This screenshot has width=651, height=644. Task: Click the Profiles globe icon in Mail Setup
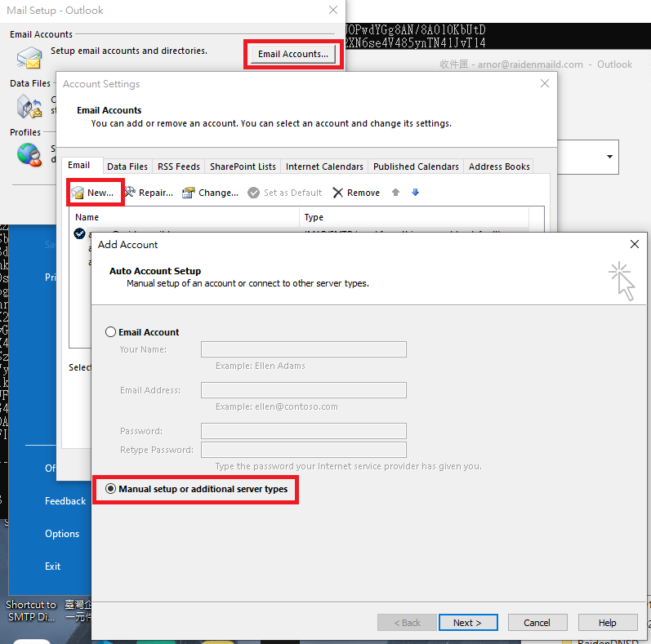[x=29, y=154]
